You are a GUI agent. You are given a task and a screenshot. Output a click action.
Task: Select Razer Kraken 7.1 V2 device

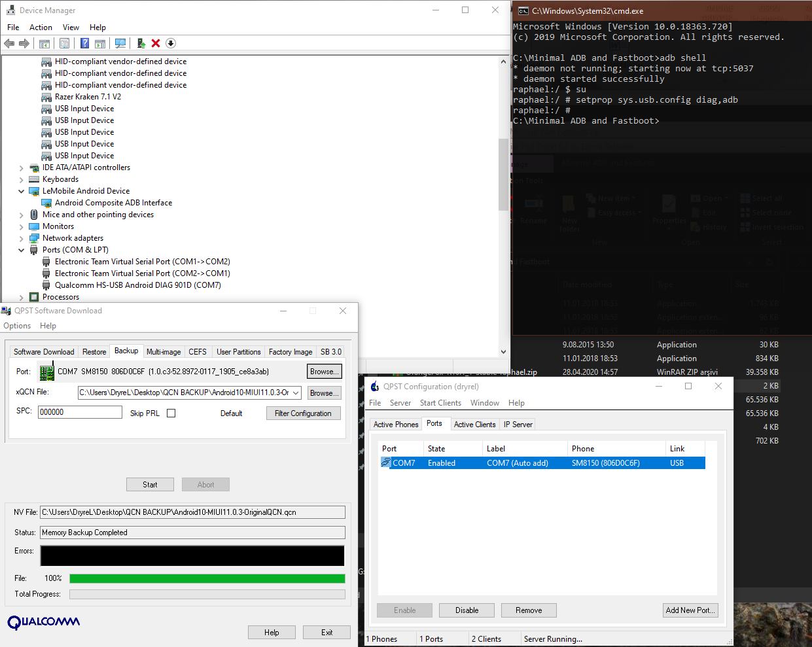pyautogui.click(x=88, y=97)
